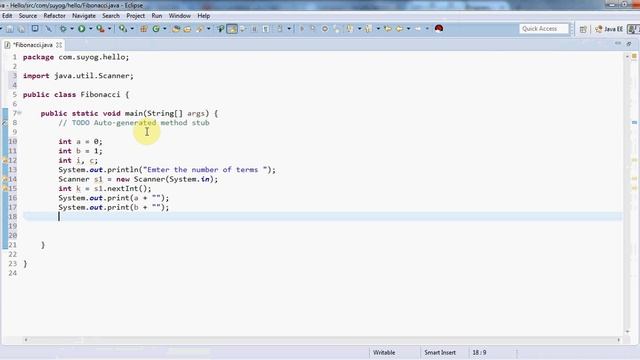640x360 pixels.
Task: Open the Back history dropdown arrow
Action: coord(408,29)
